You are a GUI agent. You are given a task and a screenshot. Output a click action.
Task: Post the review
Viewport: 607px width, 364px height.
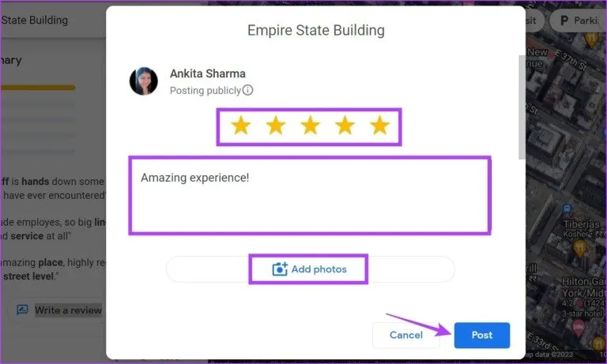[481, 335]
